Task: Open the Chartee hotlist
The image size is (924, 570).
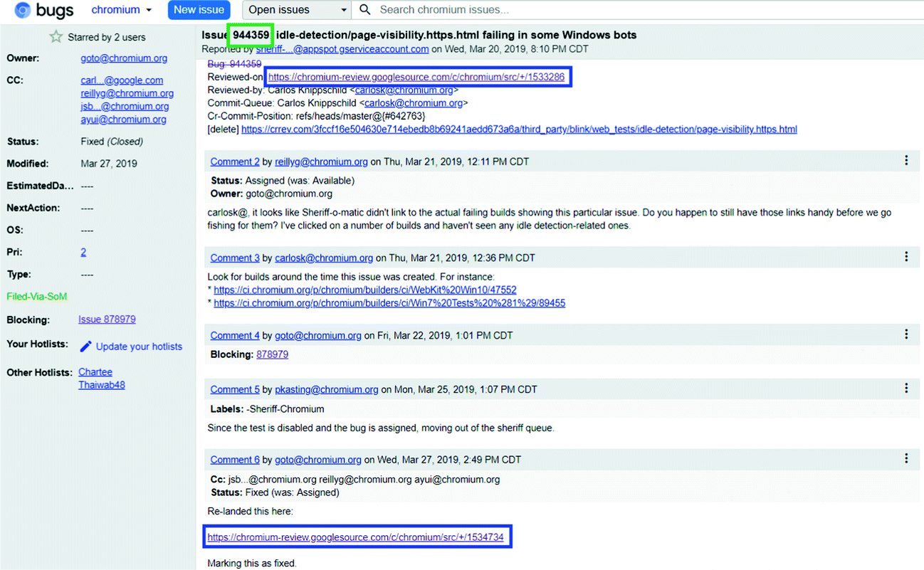Action: pyautogui.click(x=95, y=372)
